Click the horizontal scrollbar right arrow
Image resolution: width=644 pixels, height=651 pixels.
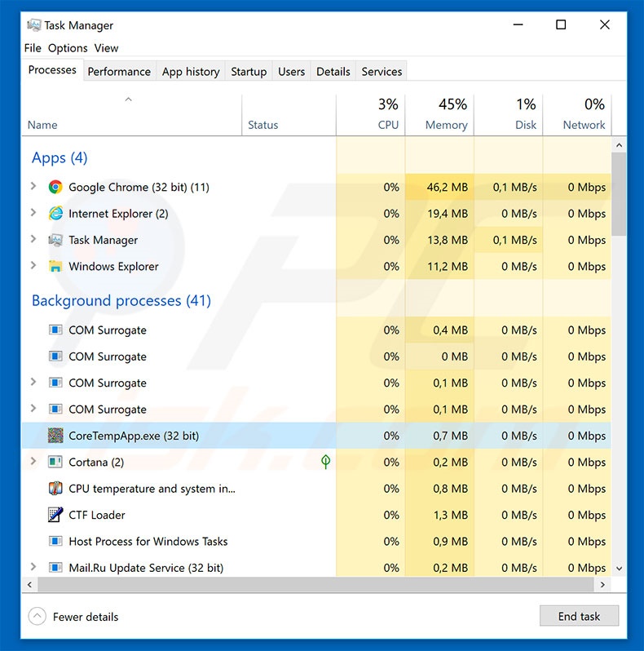point(603,585)
